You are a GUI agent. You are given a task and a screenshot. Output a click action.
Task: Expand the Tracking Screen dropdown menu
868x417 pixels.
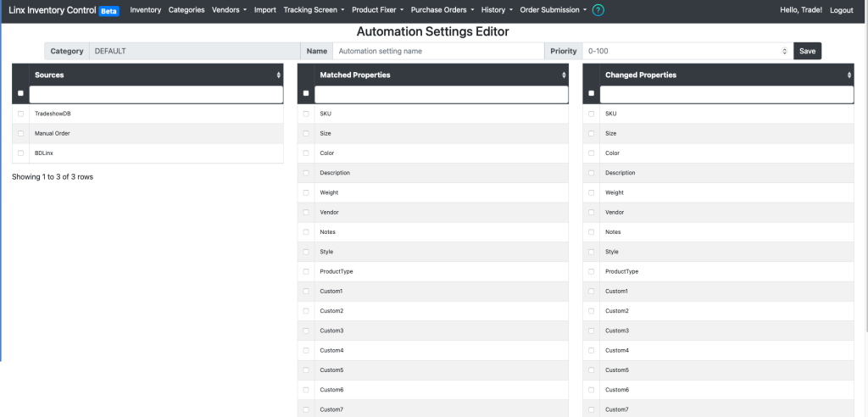pyautogui.click(x=314, y=10)
